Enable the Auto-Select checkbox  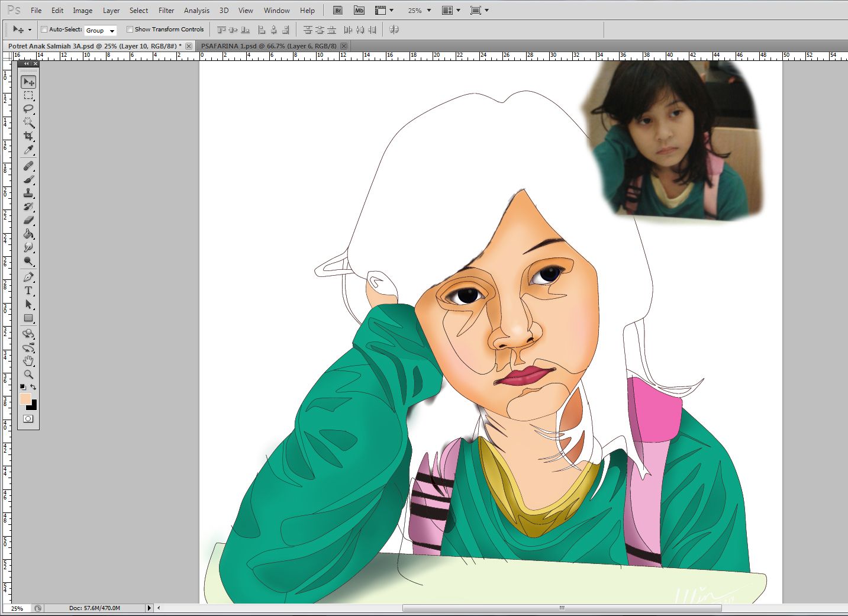[x=44, y=30]
